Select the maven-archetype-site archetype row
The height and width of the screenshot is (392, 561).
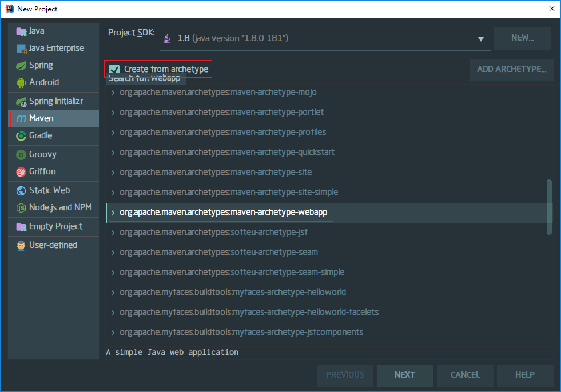(329, 173)
